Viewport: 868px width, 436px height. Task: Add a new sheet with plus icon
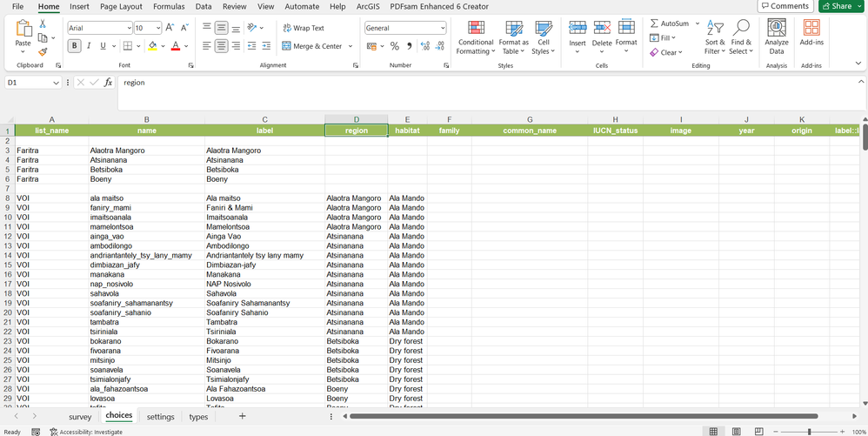tap(242, 416)
